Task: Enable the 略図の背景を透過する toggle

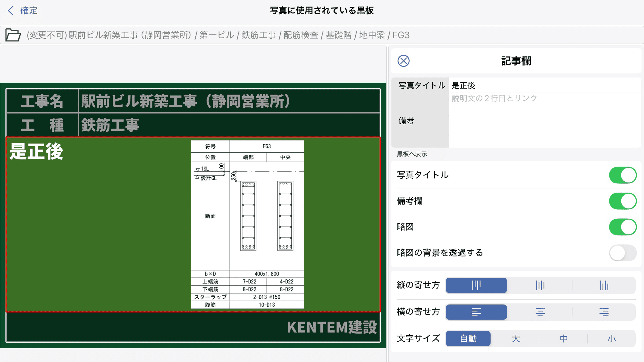Action: click(622, 253)
